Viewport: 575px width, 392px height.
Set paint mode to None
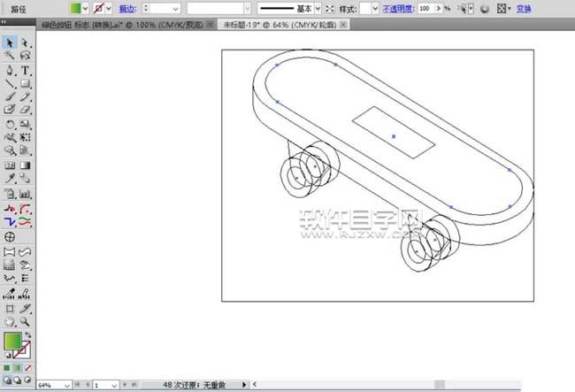pyautogui.click(x=28, y=367)
